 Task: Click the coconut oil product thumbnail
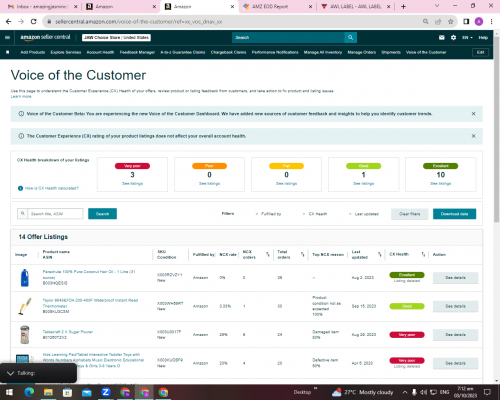25,277
